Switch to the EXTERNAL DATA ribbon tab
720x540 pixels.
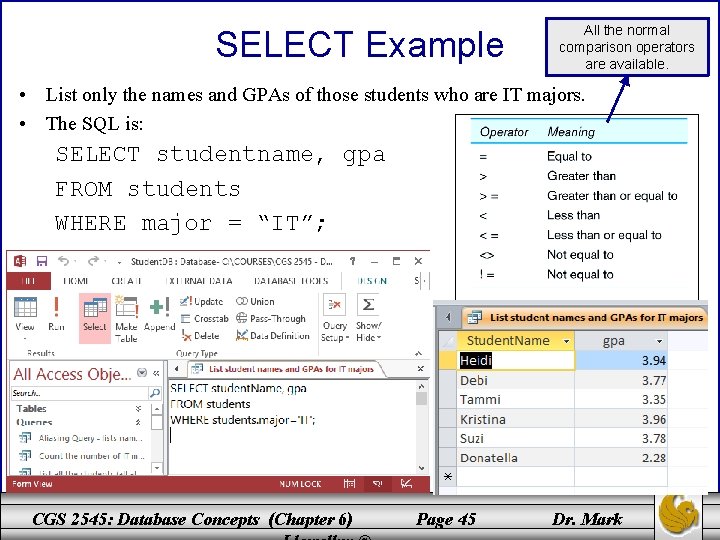click(199, 281)
